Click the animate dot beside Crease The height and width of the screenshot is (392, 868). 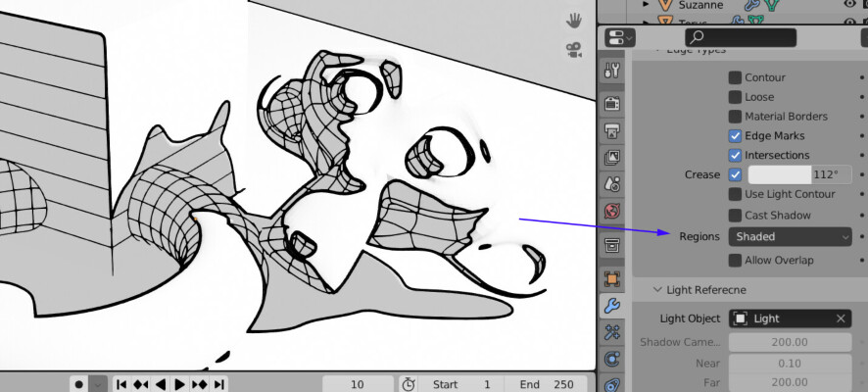coord(862,174)
